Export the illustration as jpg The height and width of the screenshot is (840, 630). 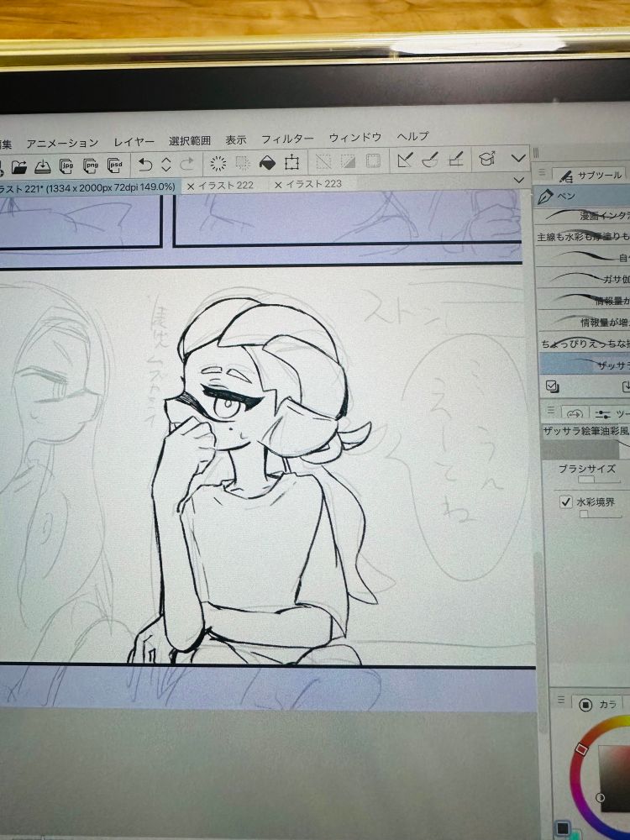pyautogui.click(x=67, y=166)
